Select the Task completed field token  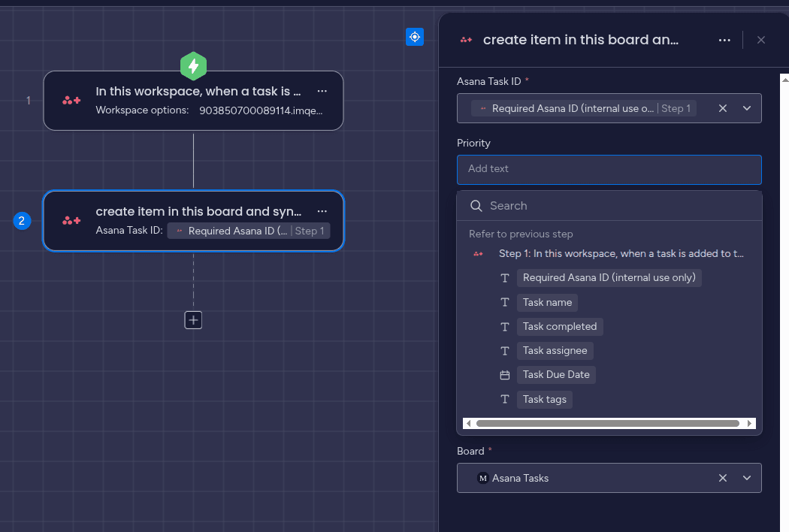[560, 326]
